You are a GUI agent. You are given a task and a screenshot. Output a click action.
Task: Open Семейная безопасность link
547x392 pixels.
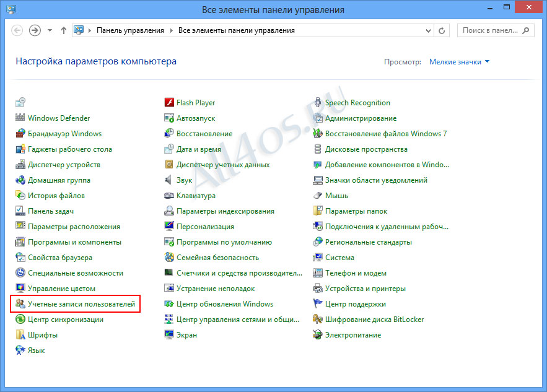pos(217,258)
